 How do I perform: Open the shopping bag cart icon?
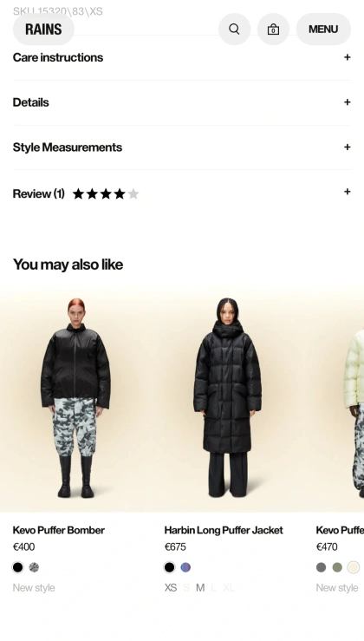click(x=273, y=29)
